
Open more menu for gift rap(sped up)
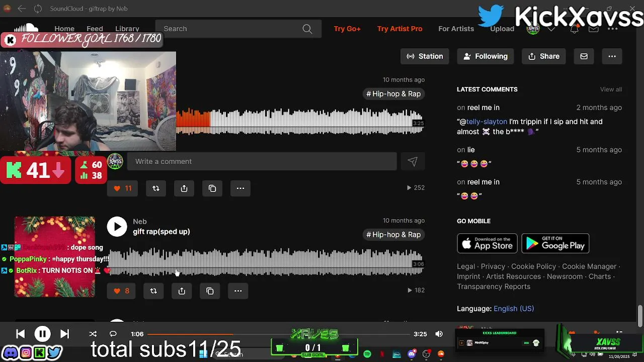(238, 291)
